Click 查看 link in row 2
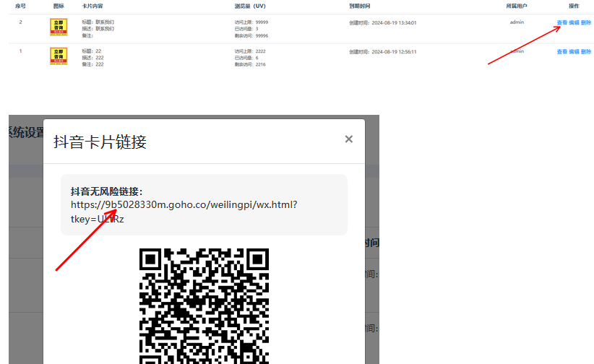The height and width of the screenshot is (364, 594). 561,22
